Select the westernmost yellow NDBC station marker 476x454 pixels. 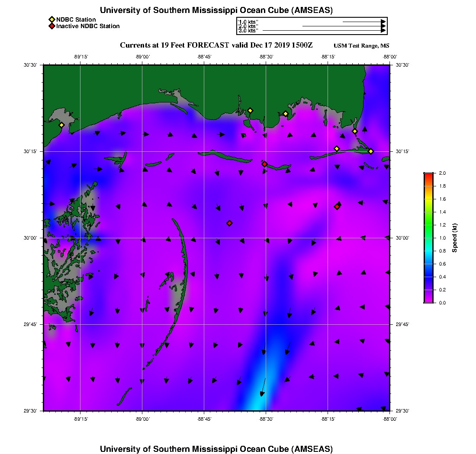coord(61,125)
